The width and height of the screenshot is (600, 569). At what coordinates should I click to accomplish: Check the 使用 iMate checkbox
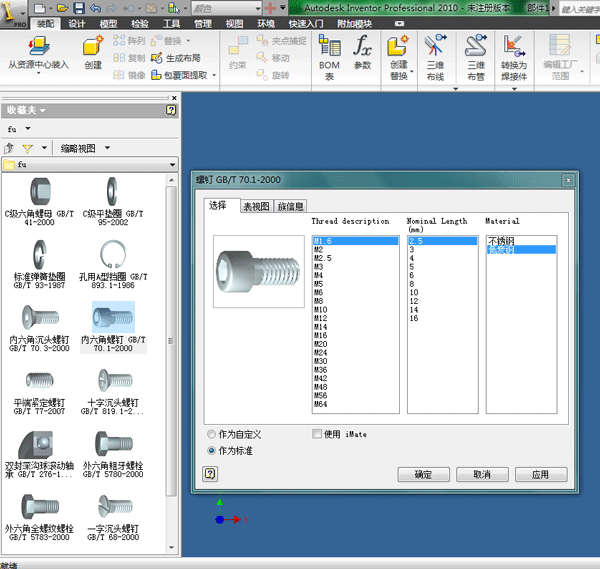pyautogui.click(x=317, y=434)
